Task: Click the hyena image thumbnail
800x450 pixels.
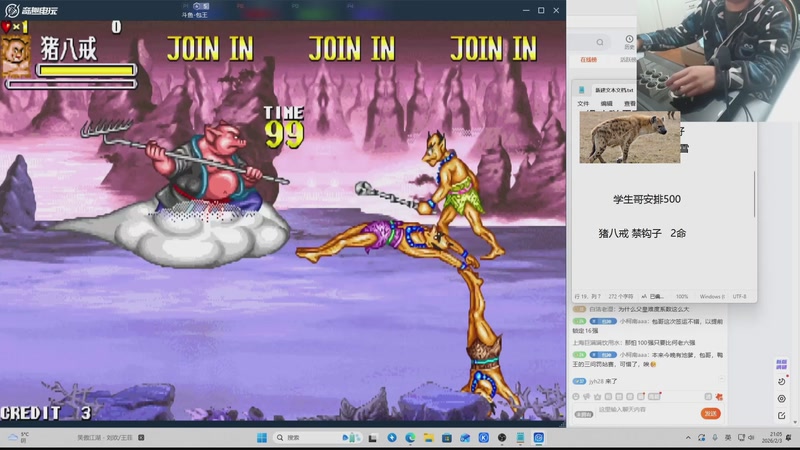Action: 630,137
